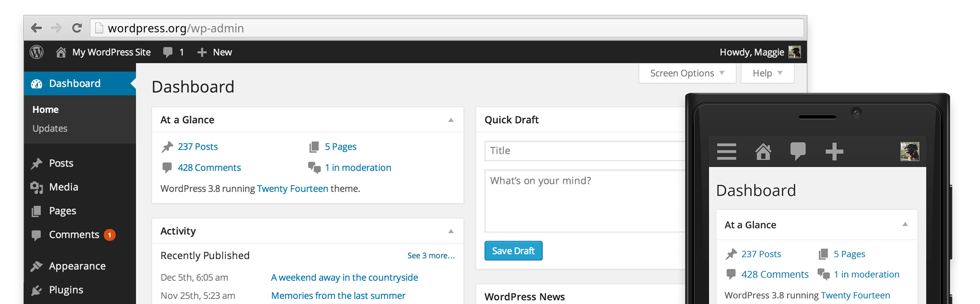Open 237 Posts link on phone
The width and height of the screenshot is (980, 304).
point(761,254)
